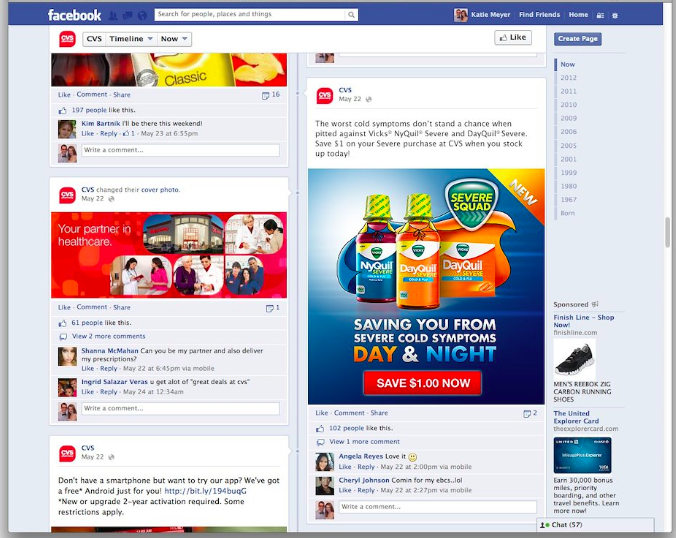Click Angela Reyes's avatar
This screenshot has height=538, width=676.
click(x=325, y=462)
